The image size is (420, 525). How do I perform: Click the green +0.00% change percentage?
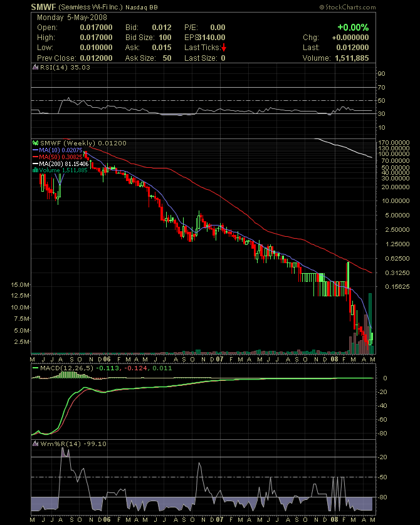click(353, 28)
